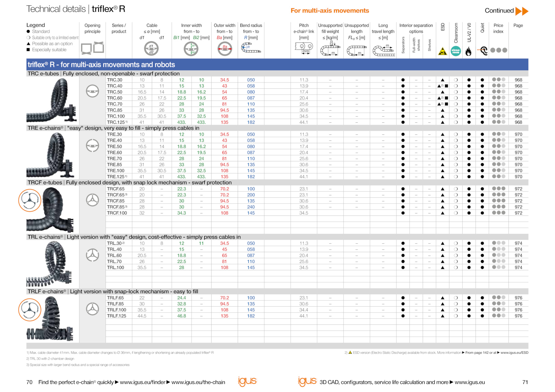Click the 'For multi-axis movements' orange heading
The image size is (555, 392).
tap(330, 11)
